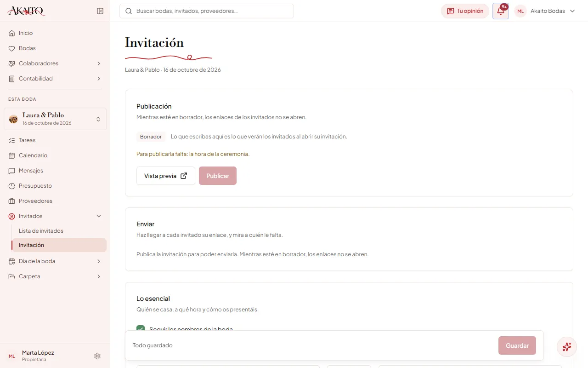
Task: Expand the Carpeta chevron
Action: click(99, 276)
